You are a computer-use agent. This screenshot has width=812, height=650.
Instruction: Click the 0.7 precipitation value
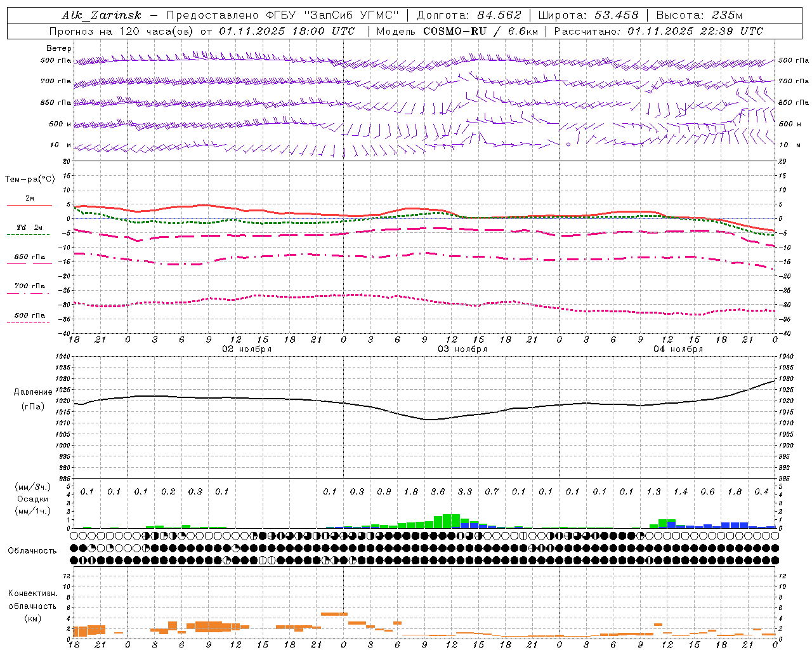492,491
